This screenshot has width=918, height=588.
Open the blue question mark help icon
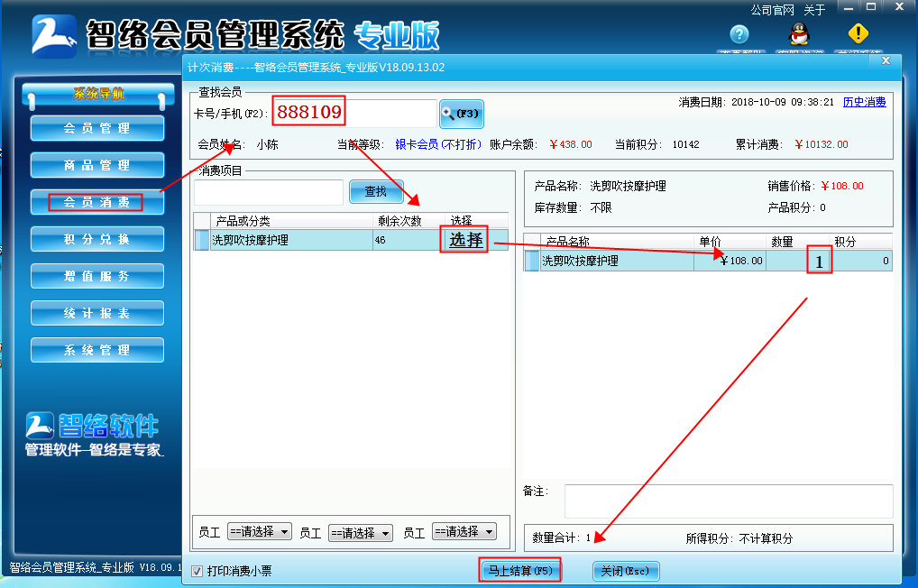(x=739, y=35)
